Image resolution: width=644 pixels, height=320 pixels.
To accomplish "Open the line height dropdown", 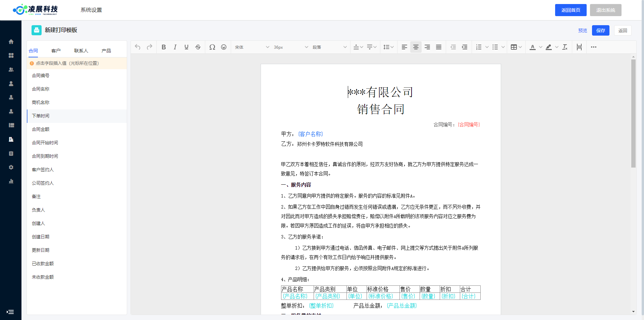I will (x=388, y=47).
